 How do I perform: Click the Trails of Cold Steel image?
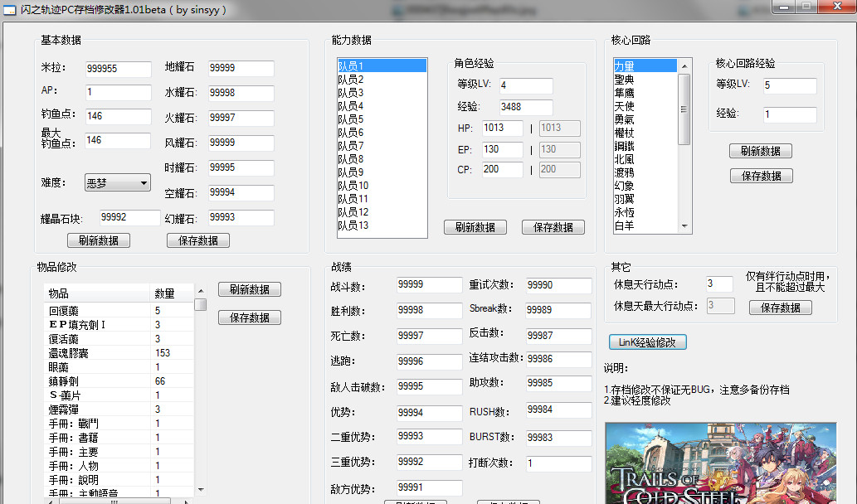coord(720,463)
